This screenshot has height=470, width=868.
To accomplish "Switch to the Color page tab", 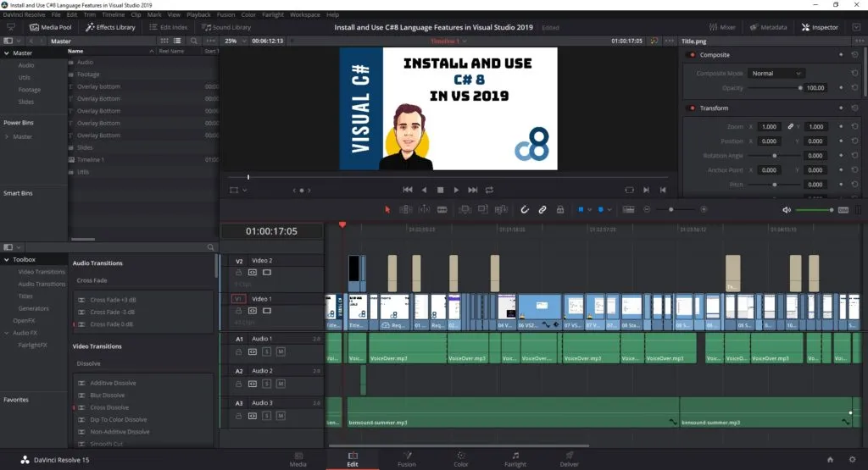I will pyautogui.click(x=460, y=459).
